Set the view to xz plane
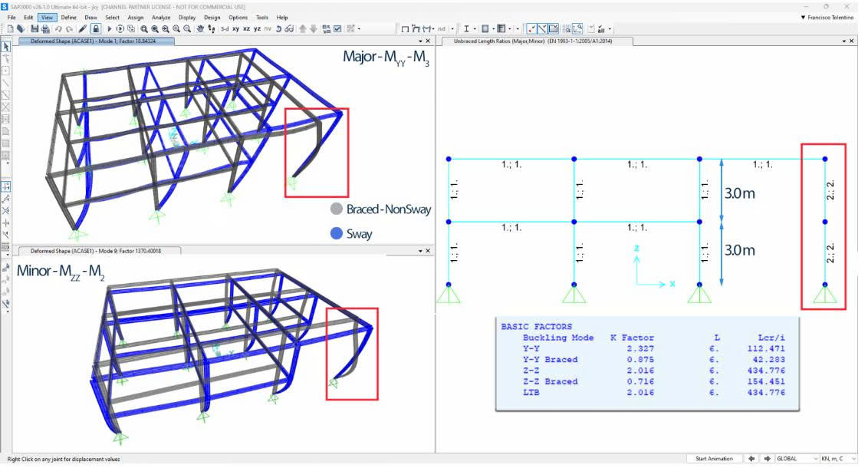The image size is (868, 468). click(246, 28)
